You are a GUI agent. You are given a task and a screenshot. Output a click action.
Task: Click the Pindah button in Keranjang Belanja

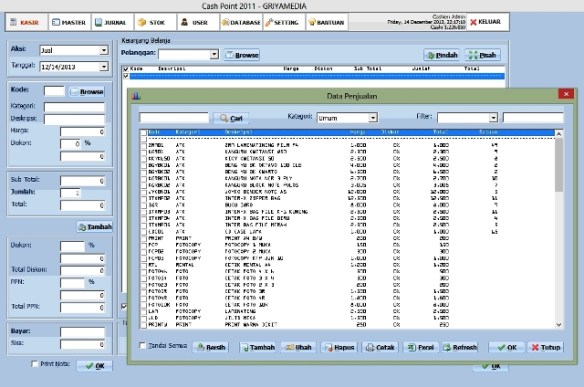[x=442, y=55]
